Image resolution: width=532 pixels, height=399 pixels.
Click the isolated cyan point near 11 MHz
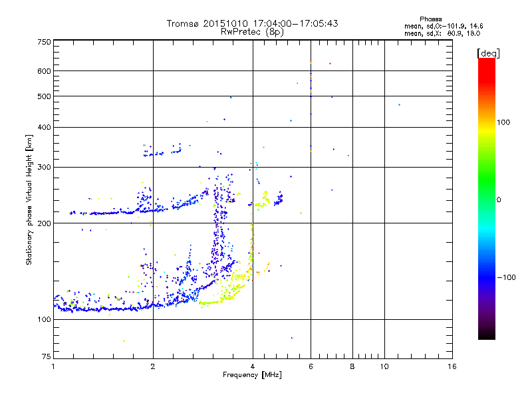(x=400, y=105)
